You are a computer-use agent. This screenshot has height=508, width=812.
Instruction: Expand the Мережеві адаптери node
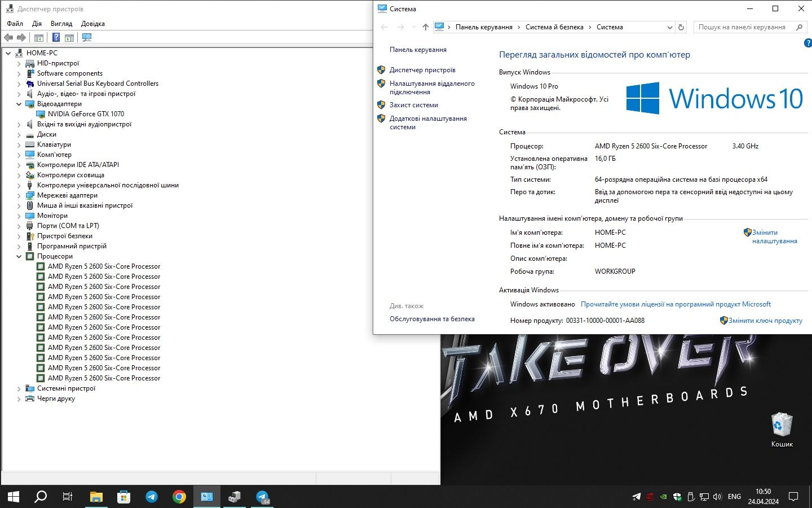tap(19, 195)
